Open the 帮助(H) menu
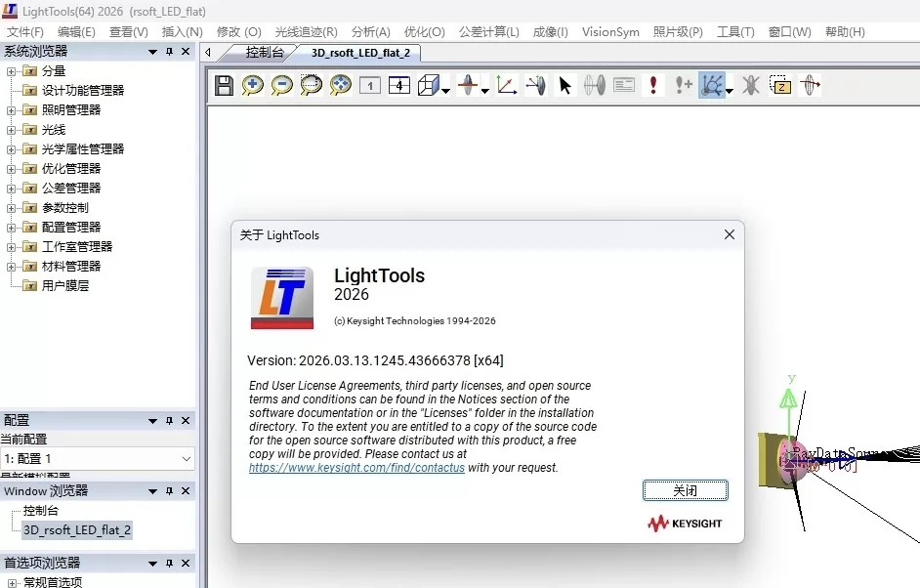Viewport: 920px width, 588px height. 845,31
